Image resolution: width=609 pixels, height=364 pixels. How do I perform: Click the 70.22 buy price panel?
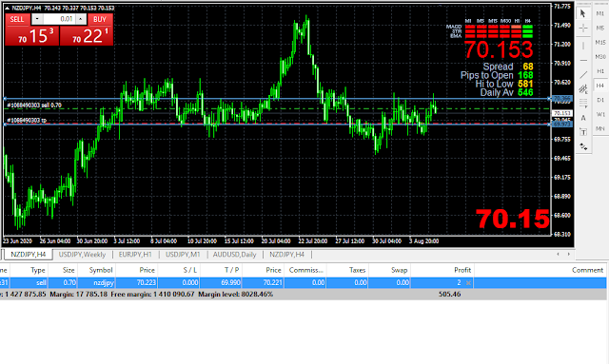(87, 36)
